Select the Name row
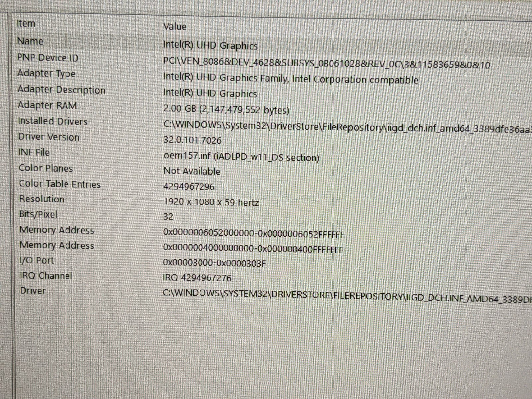Viewport: 532px width, 399px height. pyautogui.click(x=30, y=41)
